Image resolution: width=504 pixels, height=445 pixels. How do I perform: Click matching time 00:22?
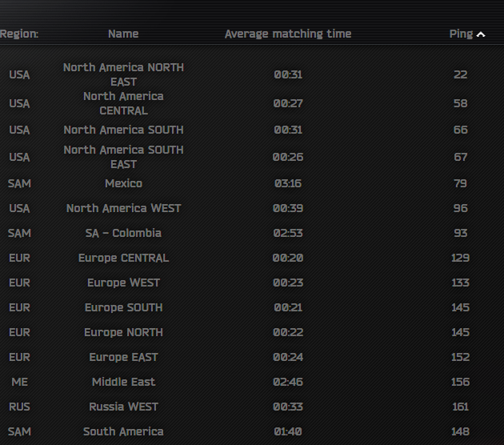(x=288, y=332)
